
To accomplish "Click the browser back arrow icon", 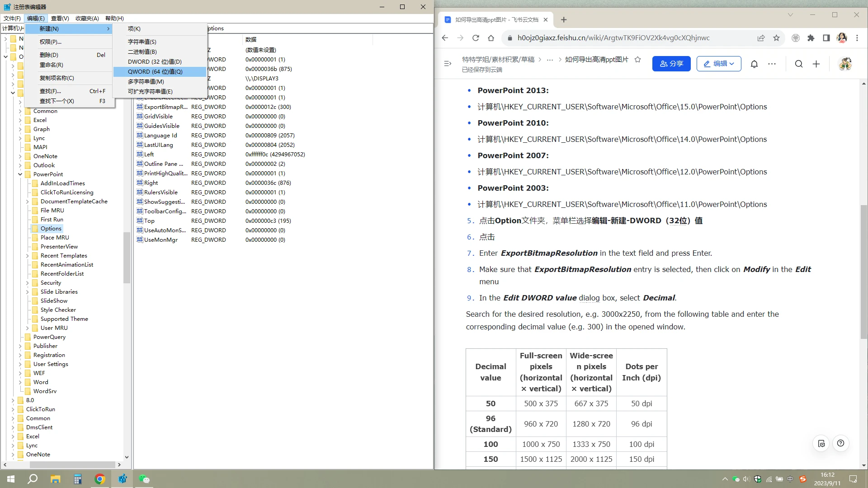I will [445, 38].
